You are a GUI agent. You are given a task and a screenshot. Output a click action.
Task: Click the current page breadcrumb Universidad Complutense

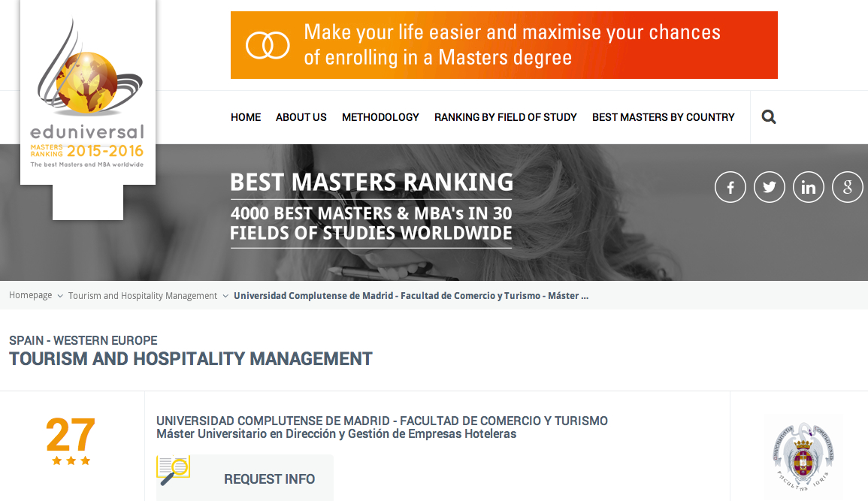[411, 296]
